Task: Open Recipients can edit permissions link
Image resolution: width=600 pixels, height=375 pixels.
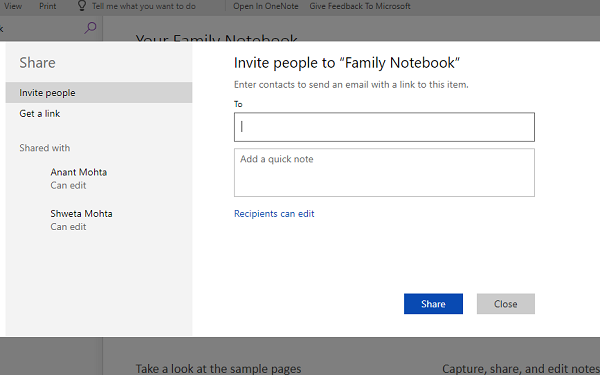Action: (274, 214)
